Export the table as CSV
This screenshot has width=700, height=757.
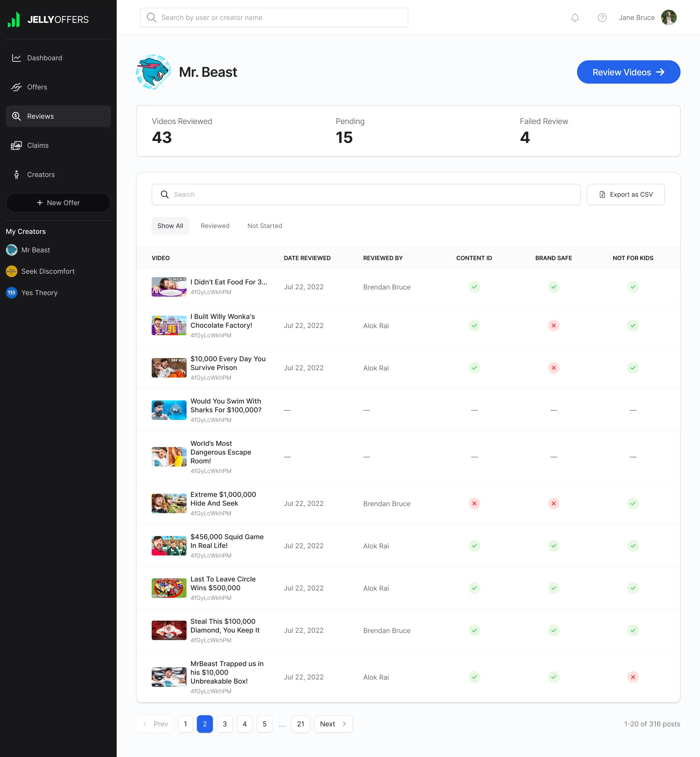click(626, 194)
